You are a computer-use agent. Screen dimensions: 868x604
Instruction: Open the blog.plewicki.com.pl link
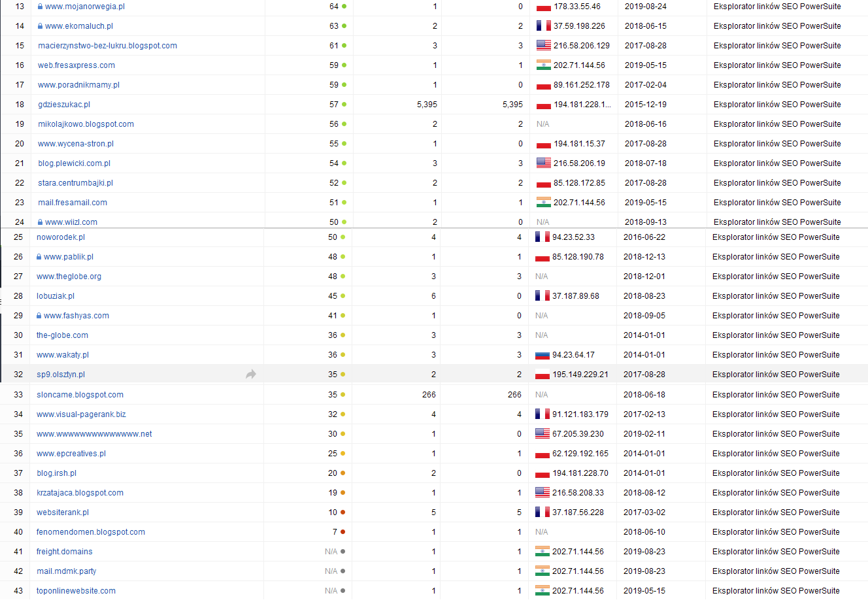coord(75,163)
